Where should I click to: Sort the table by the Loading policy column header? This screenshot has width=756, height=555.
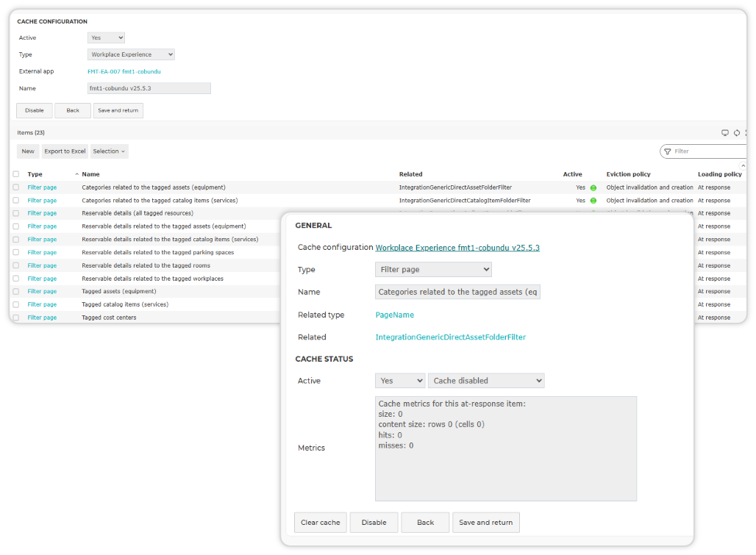[x=720, y=174]
